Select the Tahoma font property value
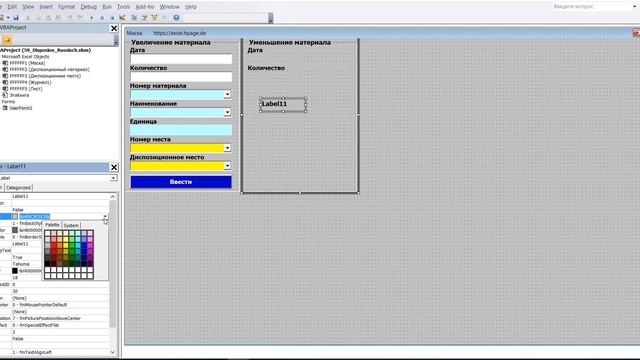 coord(21,264)
